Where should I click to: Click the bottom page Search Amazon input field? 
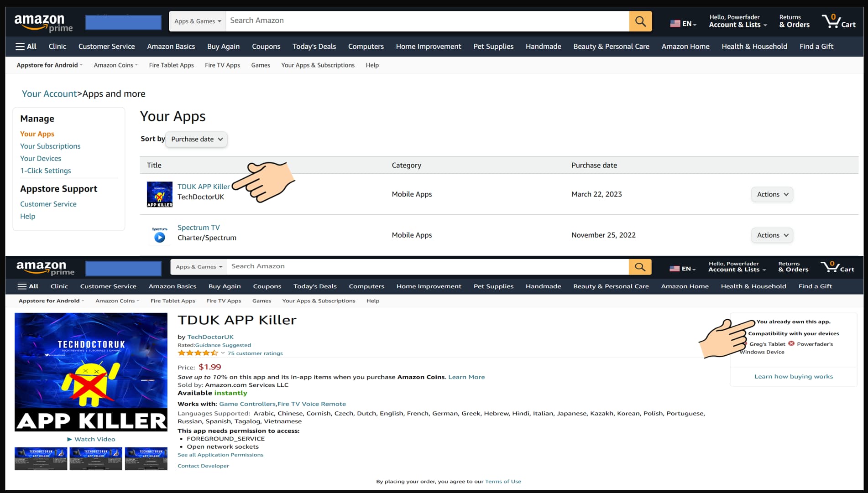[428, 267]
